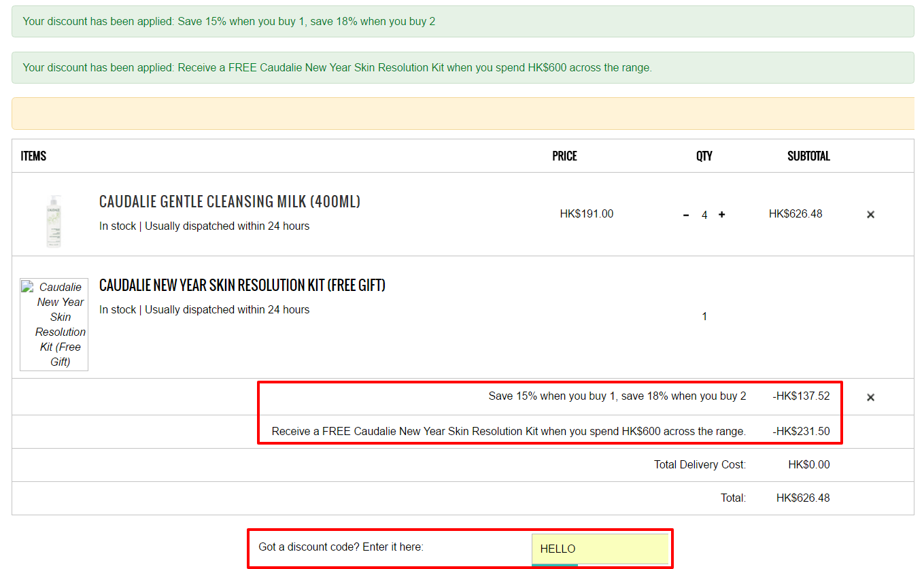Select the cleansing milk quantity value 4
The width and height of the screenshot is (924, 569).
pyautogui.click(x=704, y=215)
